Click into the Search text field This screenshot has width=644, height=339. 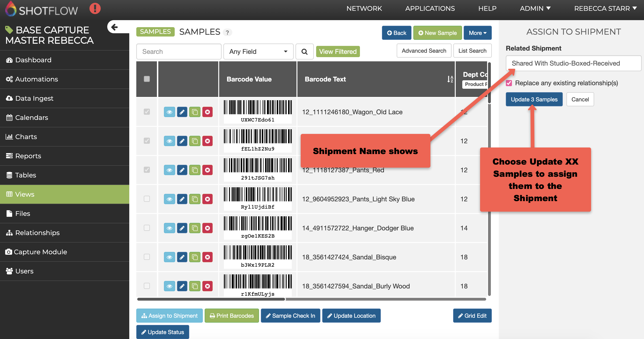[x=178, y=52]
